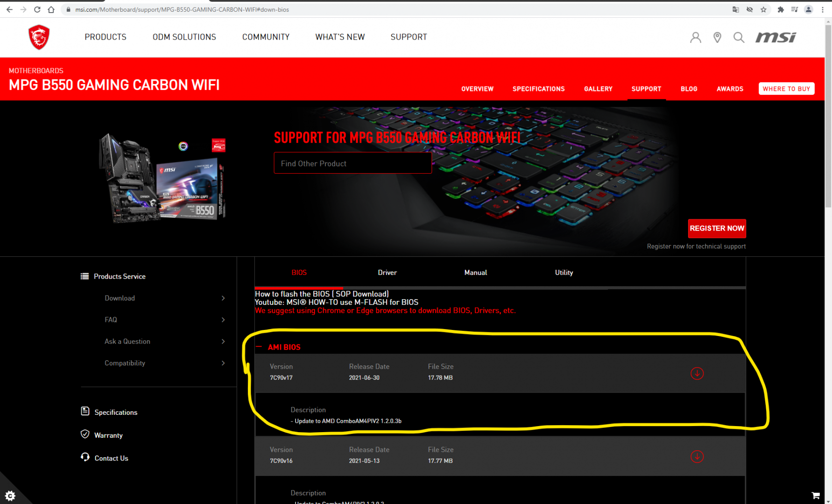Open the translate page icon
832x504 pixels.
point(736,9)
